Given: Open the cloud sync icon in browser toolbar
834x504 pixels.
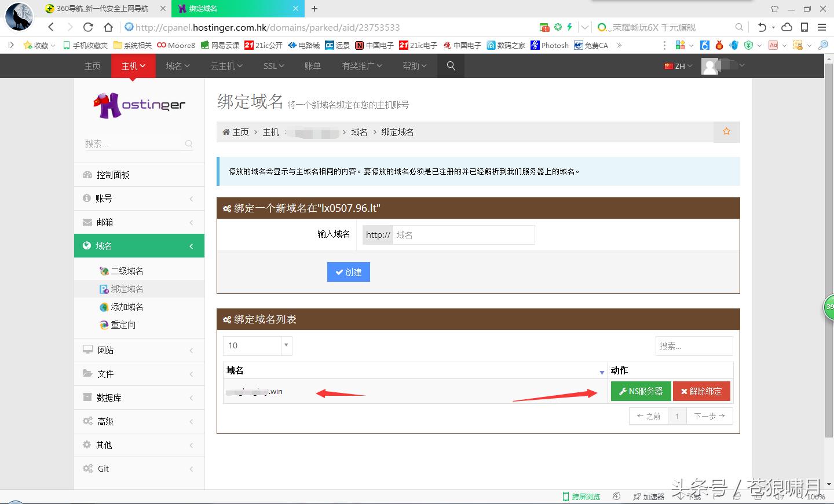Looking at the screenshot, I should (x=787, y=27).
